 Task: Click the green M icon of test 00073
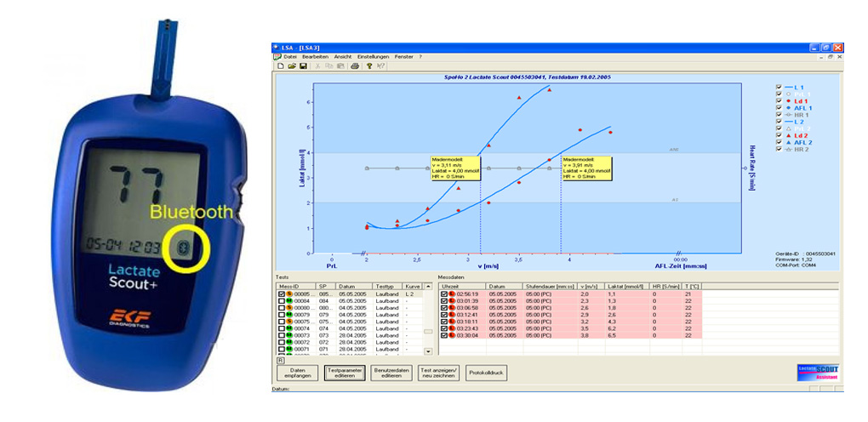pyautogui.click(x=289, y=335)
